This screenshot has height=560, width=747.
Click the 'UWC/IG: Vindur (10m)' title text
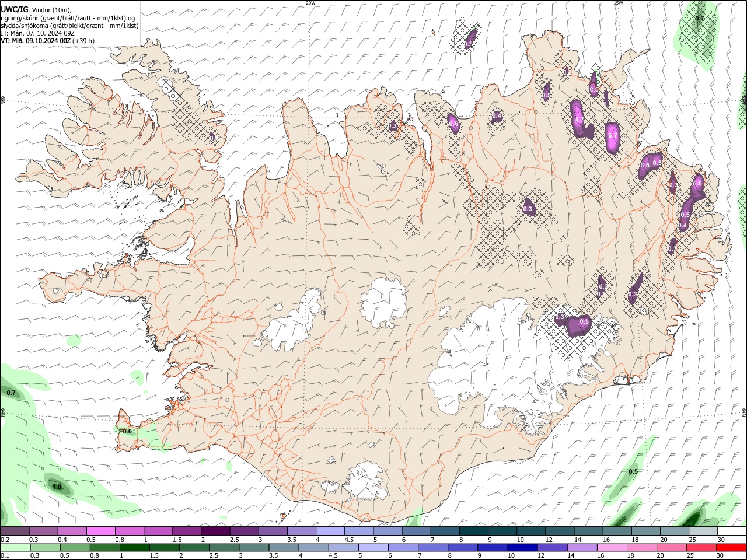pyautogui.click(x=36, y=9)
